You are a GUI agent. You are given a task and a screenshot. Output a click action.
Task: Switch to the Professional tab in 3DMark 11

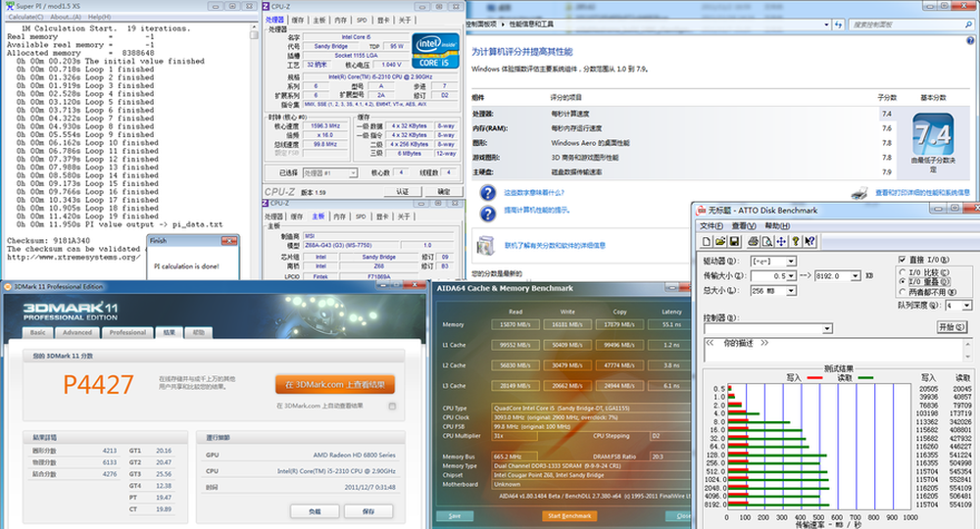[x=127, y=332]
